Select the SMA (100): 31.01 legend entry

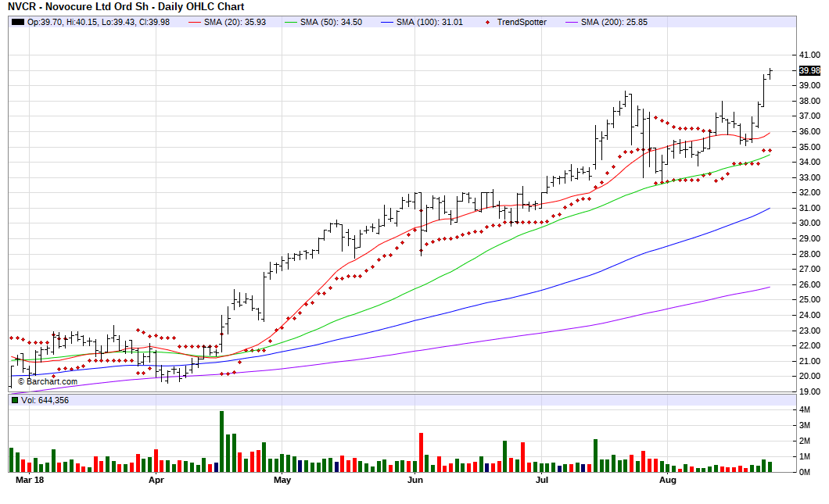422,22
